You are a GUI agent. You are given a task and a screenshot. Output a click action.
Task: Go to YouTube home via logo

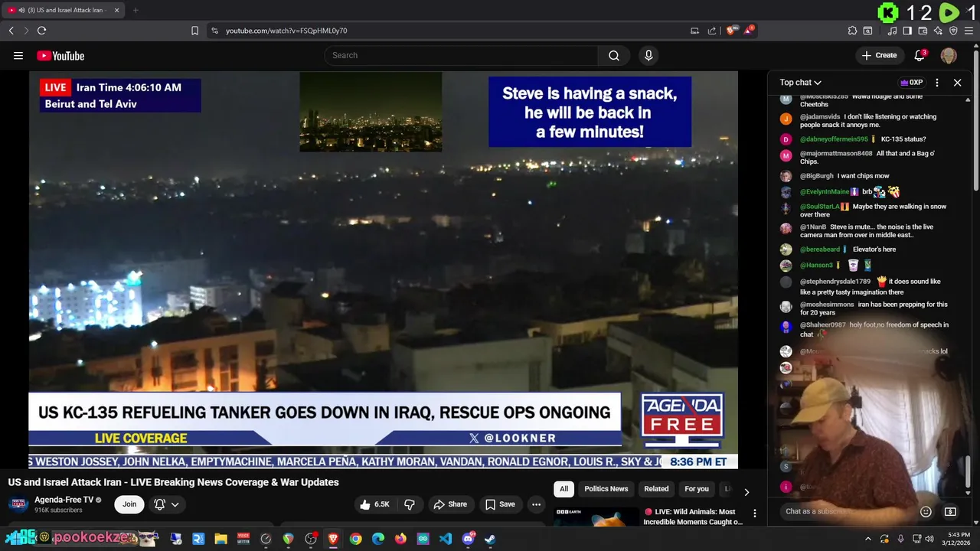pyautogui.click(x=60, y=56)
